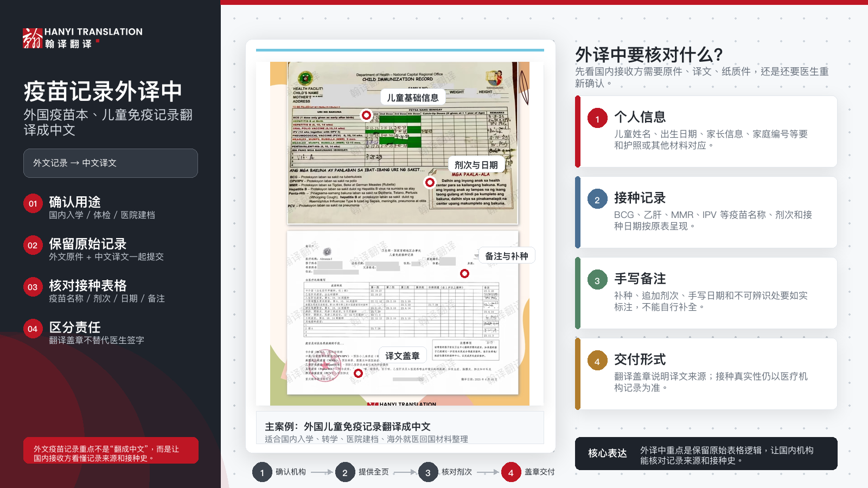Click the red ring marker below 剂次与日期
This screenshot has width=868, height=488.
[x=430, y=183]
